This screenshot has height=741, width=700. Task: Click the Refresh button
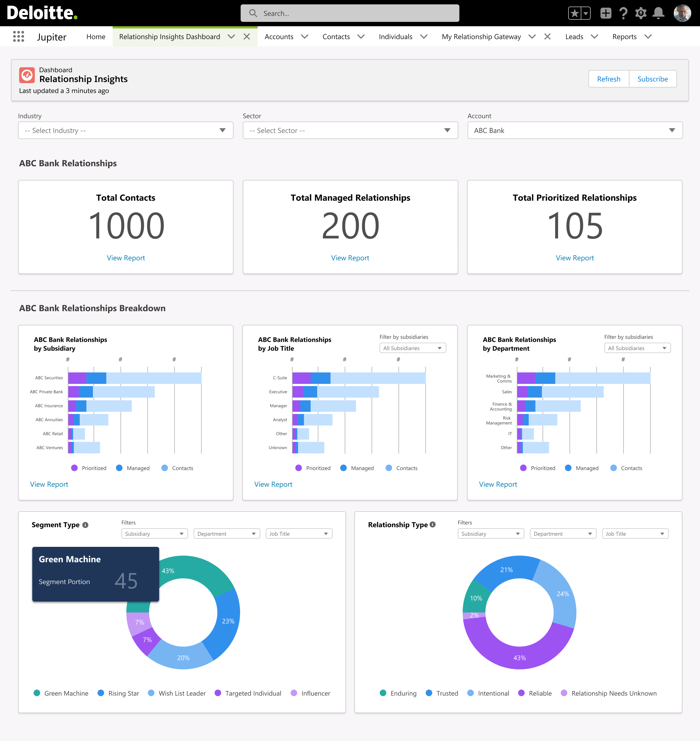(609, 79)
